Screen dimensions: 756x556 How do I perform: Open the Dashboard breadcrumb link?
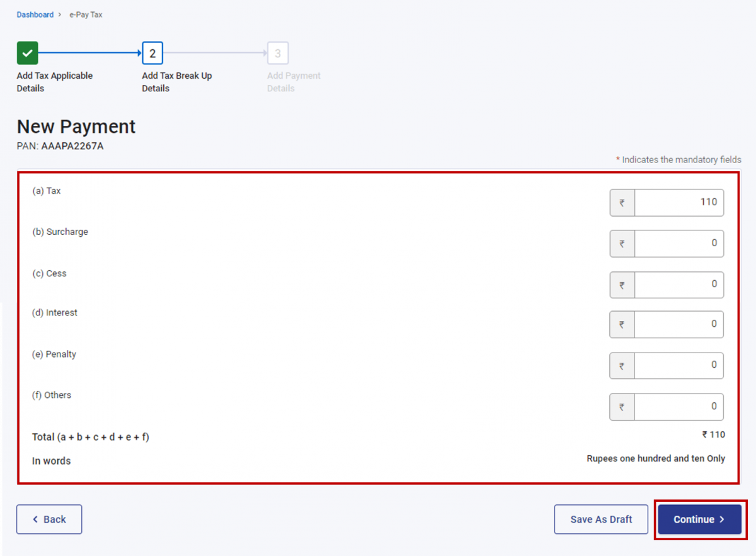point(35,14)
